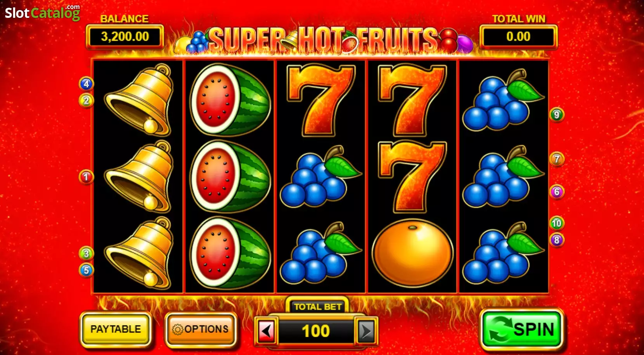Screen dimensions: 644x355
Task: Open the PAYTABLE
Action: click(116, 329)
